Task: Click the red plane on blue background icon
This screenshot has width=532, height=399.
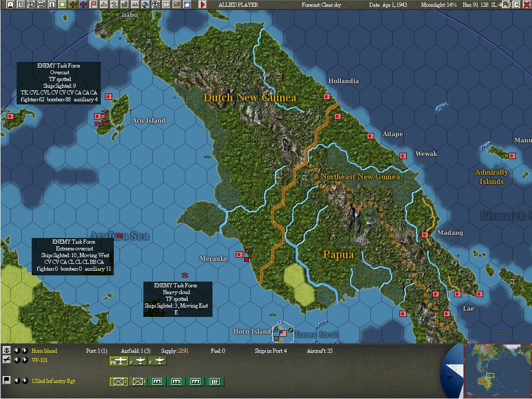Action: click(83, 4)
